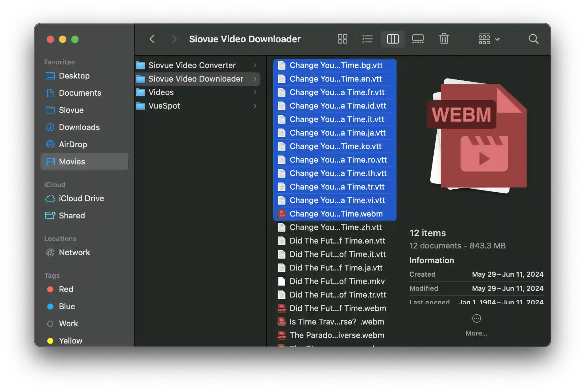Go back with the left chevron
This screenshot has width=585, height=392.
point(152,39)
